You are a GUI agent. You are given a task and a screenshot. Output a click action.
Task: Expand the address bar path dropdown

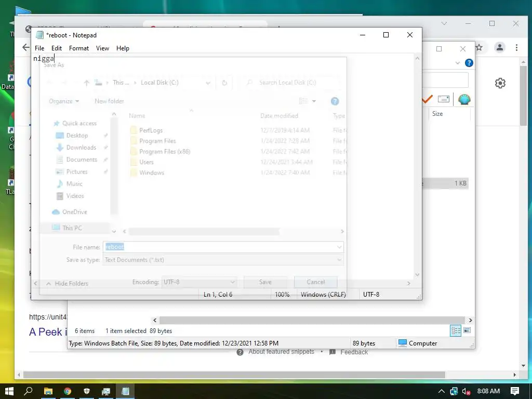click(x=208, y=83)
